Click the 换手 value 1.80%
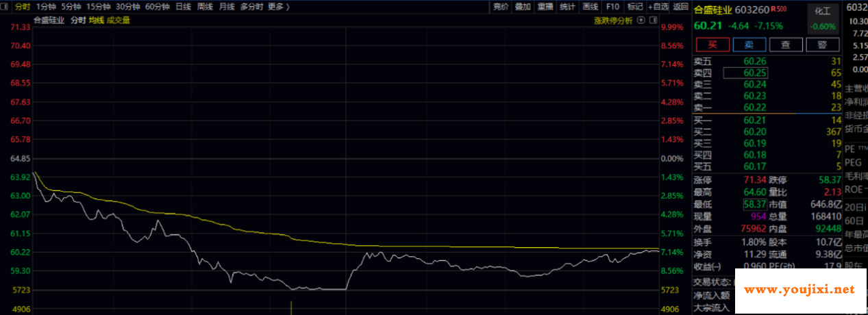 (755, 242)
